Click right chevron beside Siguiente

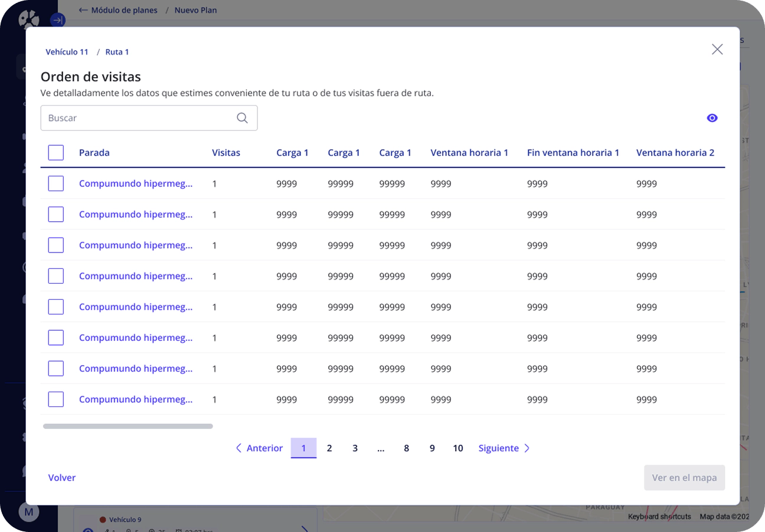527,448
